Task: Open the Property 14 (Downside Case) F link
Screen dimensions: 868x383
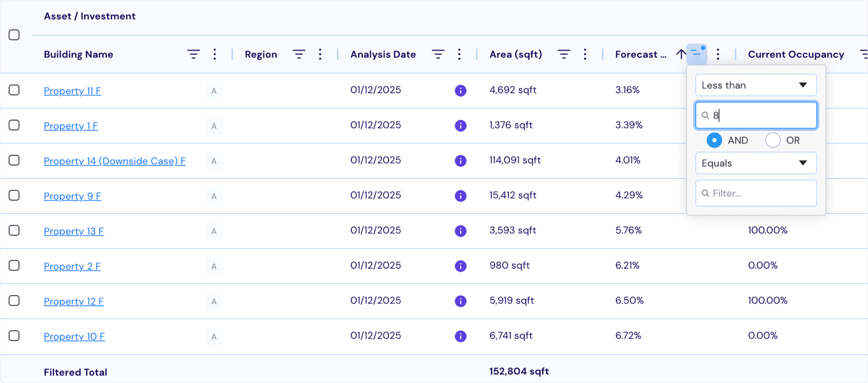Action: 115,161
